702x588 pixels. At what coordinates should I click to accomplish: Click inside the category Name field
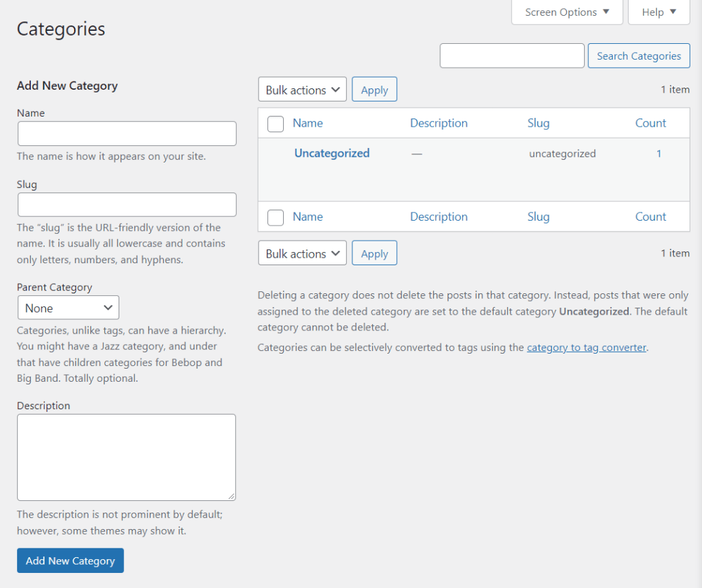tap(126, 133)
